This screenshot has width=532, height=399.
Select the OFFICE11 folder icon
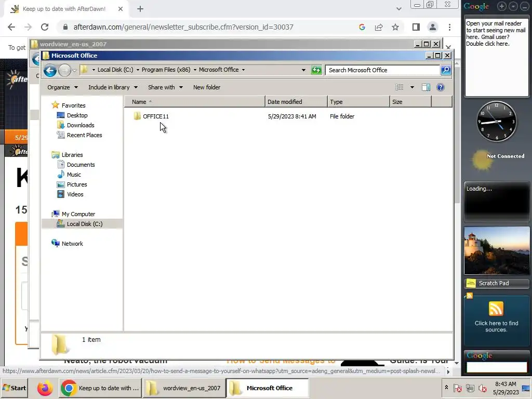[x=137, y=116]
